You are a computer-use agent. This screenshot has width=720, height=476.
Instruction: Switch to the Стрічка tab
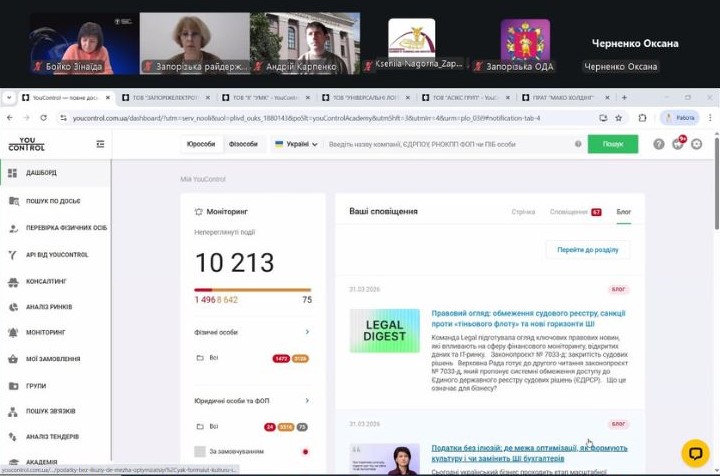point(523,212)
